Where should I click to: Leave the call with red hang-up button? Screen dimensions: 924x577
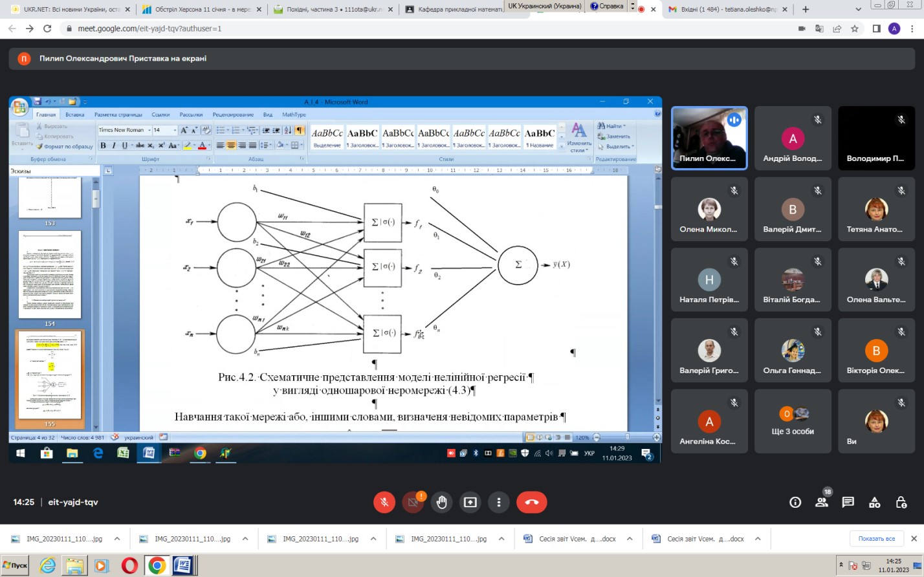pos(531,502)
